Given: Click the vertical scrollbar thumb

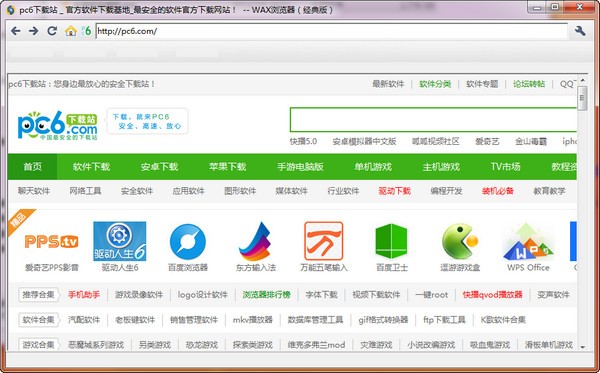Looking at the screenshot, I should pos(582,98).
